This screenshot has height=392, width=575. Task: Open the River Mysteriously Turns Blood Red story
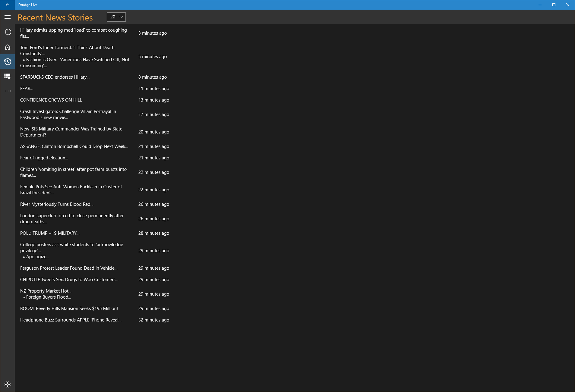(57, 204)
